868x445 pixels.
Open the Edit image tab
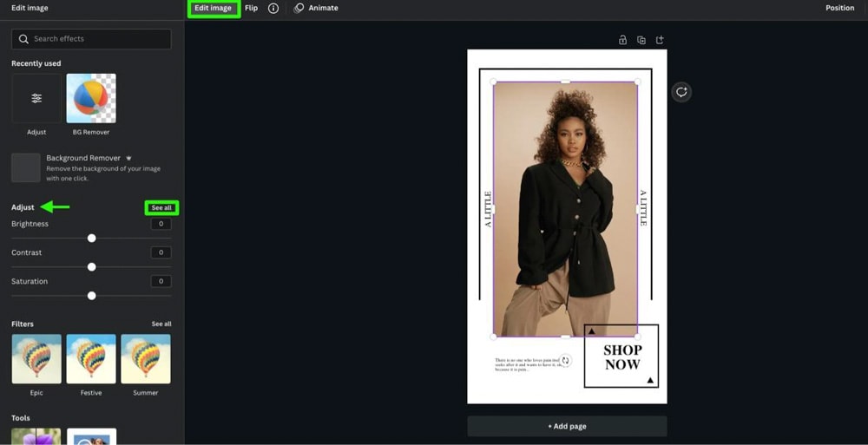point(213,9)
